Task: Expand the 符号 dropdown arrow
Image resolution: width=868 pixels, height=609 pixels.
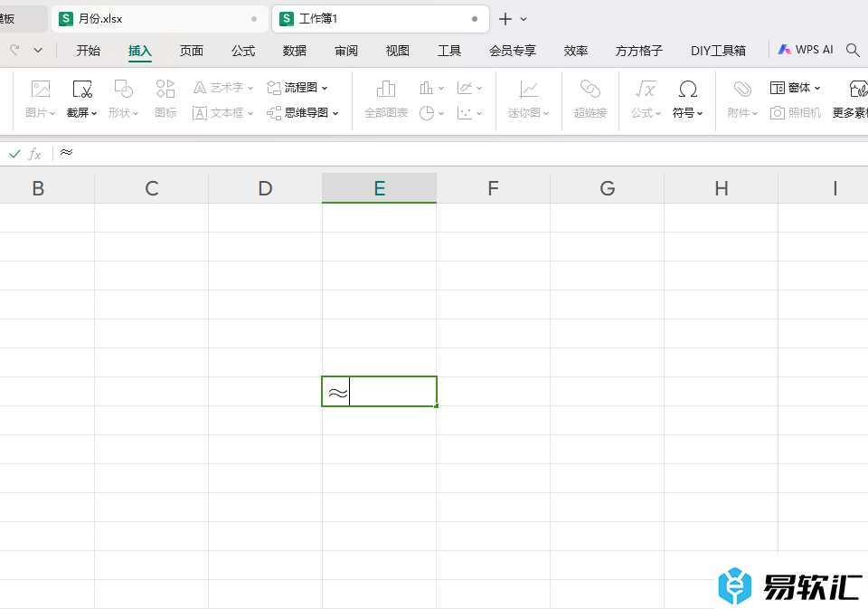Action: [700, 114]
